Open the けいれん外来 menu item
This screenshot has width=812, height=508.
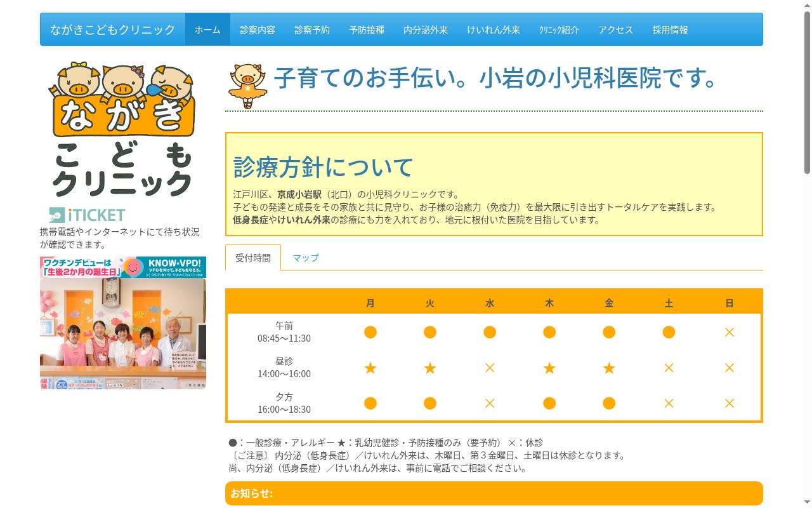tap(494, 30)
